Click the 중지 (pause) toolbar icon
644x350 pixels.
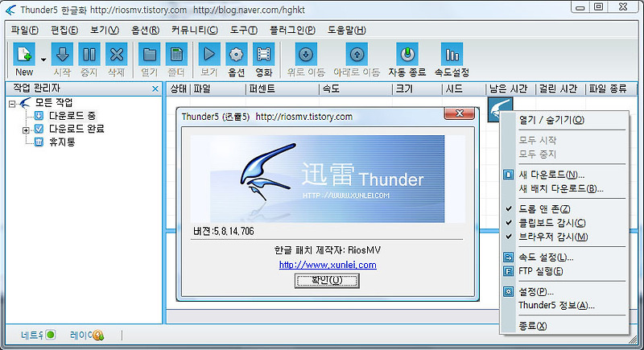[89, 55]
